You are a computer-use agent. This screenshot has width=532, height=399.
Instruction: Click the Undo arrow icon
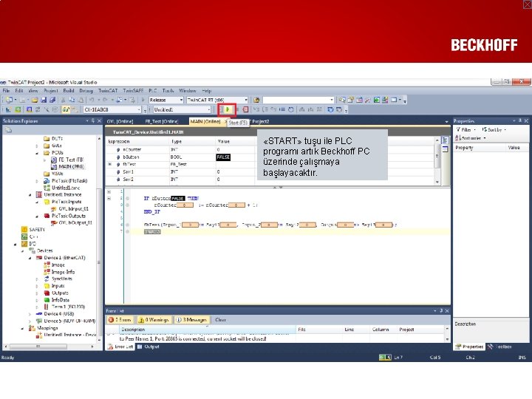pos(92,100)
